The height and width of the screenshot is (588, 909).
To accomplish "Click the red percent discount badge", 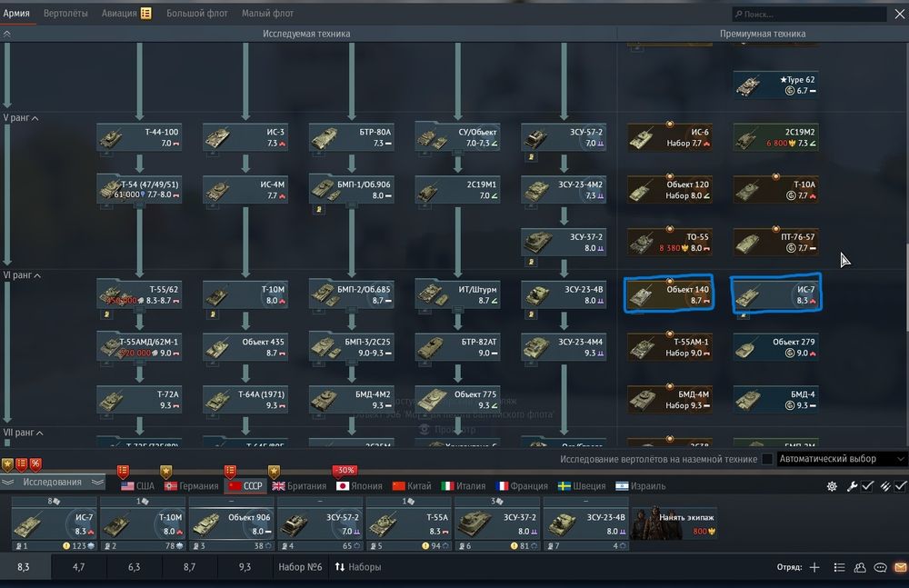I will point(35,463).
